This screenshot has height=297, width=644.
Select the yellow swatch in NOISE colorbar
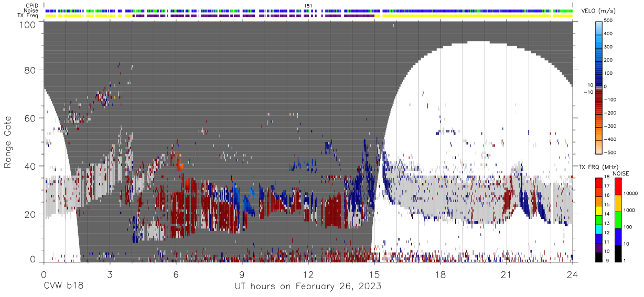[x=617, y=204]
